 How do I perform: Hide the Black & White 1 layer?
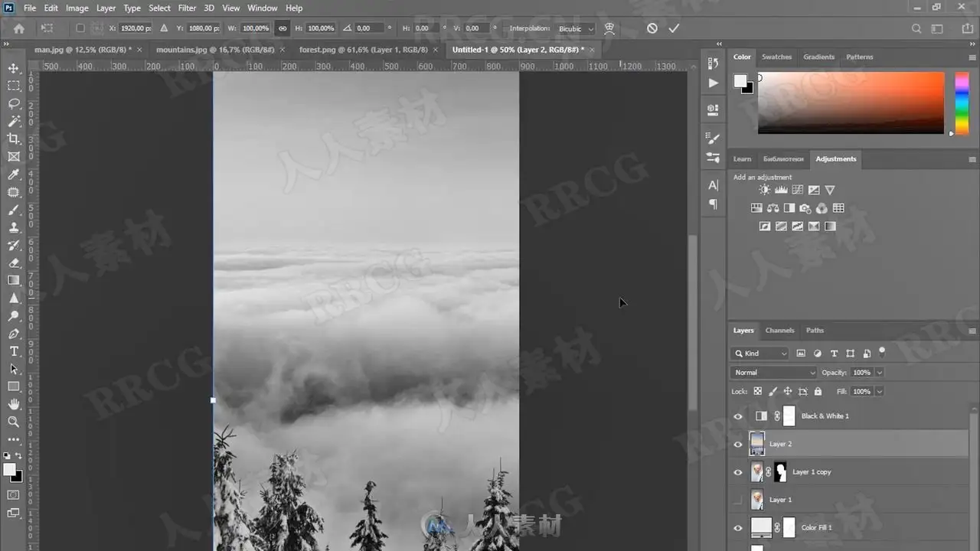pyautogui.click(x=738, y=416)
